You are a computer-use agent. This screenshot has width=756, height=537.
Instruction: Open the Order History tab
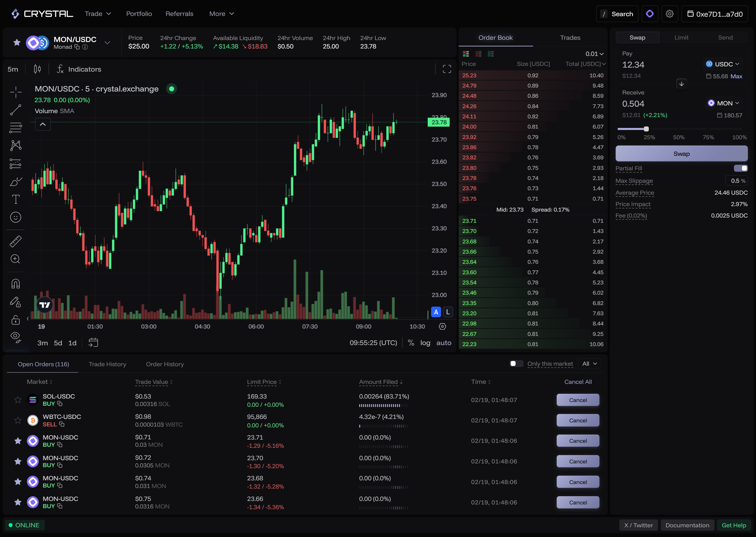click(x=165, y=364)
